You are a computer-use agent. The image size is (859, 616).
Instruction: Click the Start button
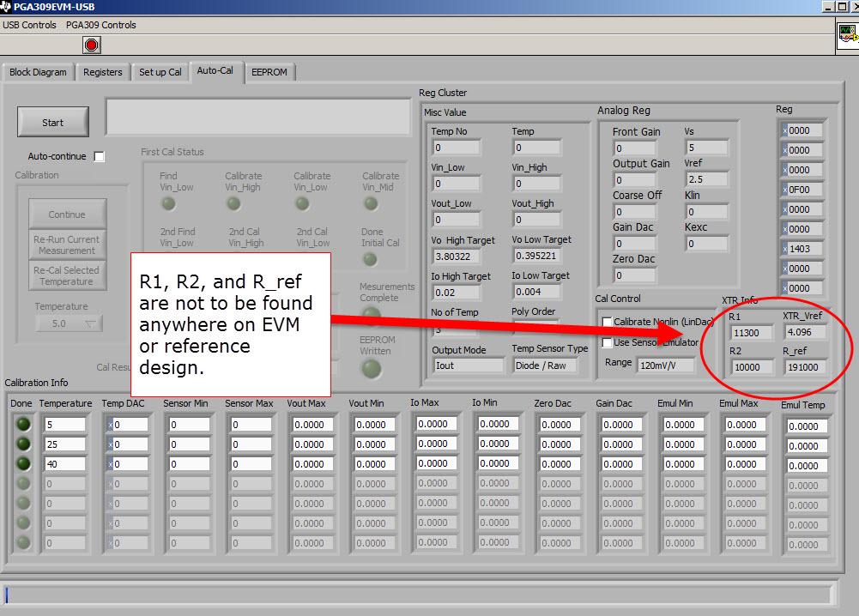pos(53,122)
